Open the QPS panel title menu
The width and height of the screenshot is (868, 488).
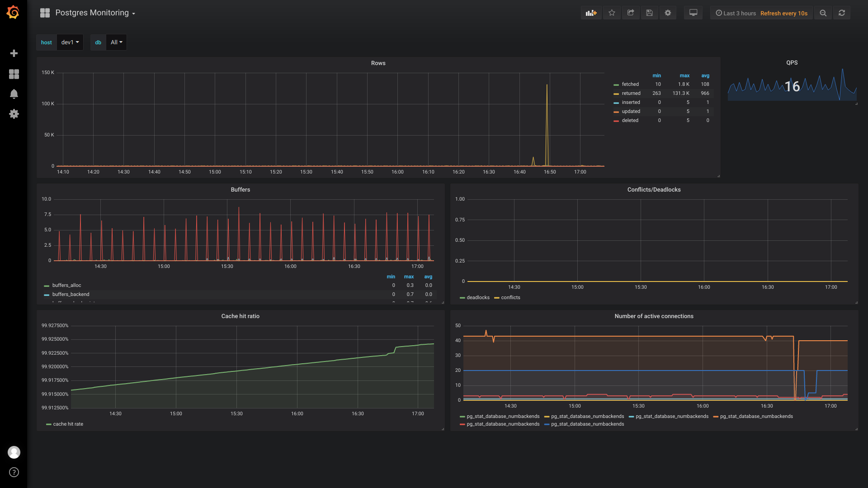coord(792,62)
